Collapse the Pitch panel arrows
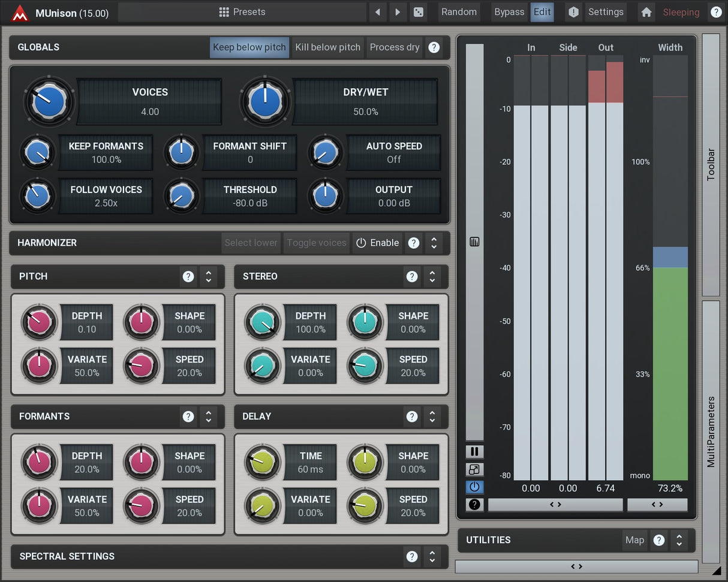 click(x=208, y=276)
